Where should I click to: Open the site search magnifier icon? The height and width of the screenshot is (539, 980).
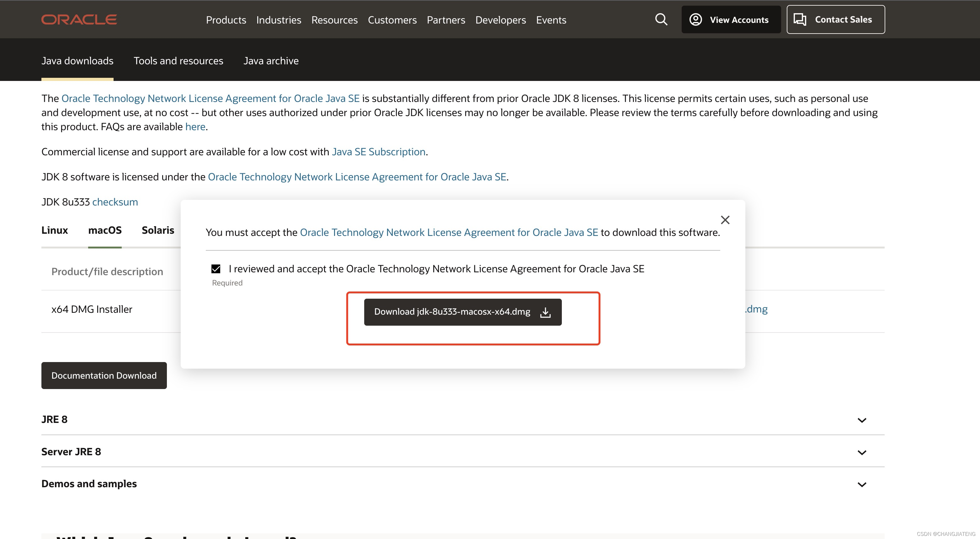pos(661,19)
